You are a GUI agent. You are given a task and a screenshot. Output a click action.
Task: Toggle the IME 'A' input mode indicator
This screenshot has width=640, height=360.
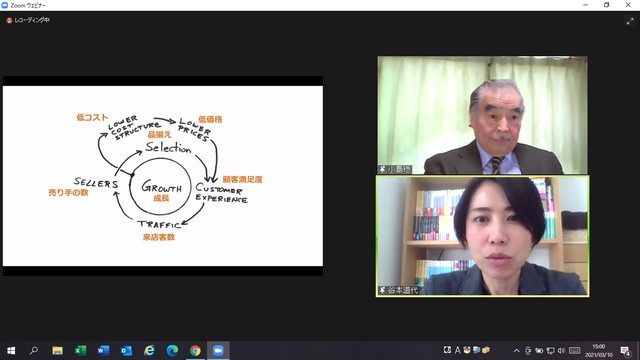(x=457, y=350)
